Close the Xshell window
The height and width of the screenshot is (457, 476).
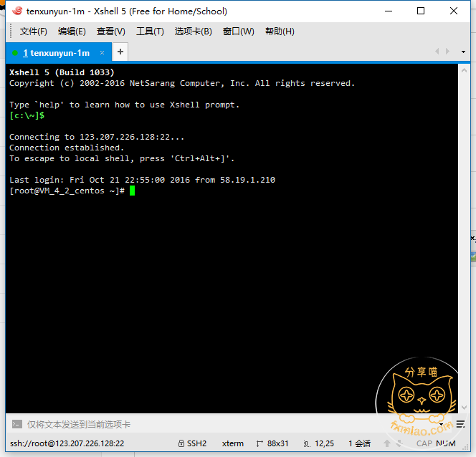(454, 11)
